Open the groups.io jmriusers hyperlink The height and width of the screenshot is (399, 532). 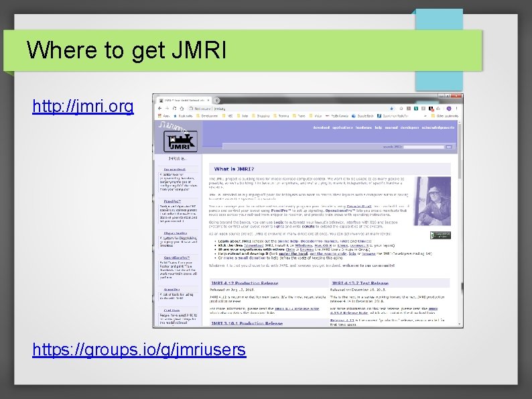pos(139,349)
